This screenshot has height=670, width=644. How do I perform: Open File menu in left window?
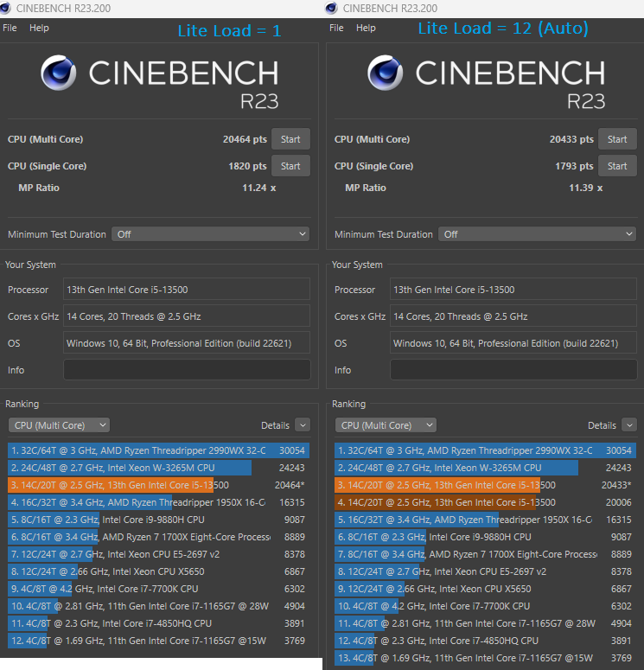10,28
